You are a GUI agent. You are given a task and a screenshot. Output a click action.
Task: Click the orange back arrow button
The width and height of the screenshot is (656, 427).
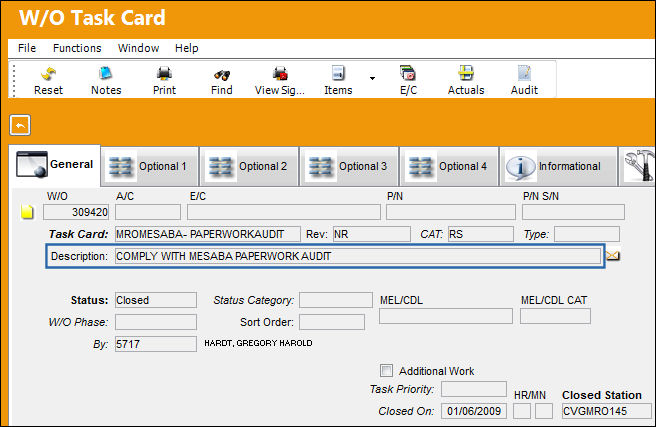(20, 125)
